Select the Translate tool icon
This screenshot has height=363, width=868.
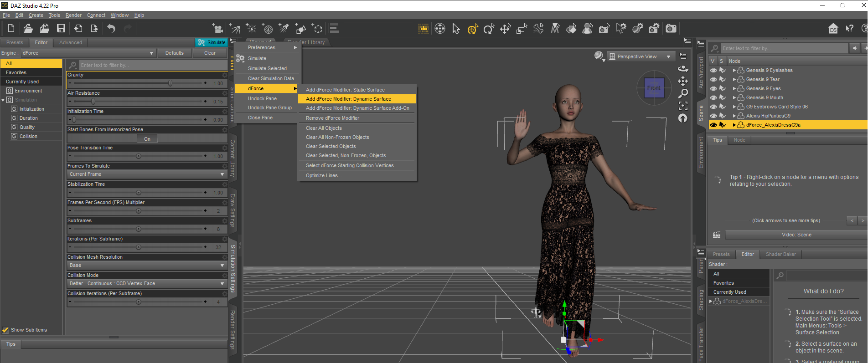[x=505, y=29]
